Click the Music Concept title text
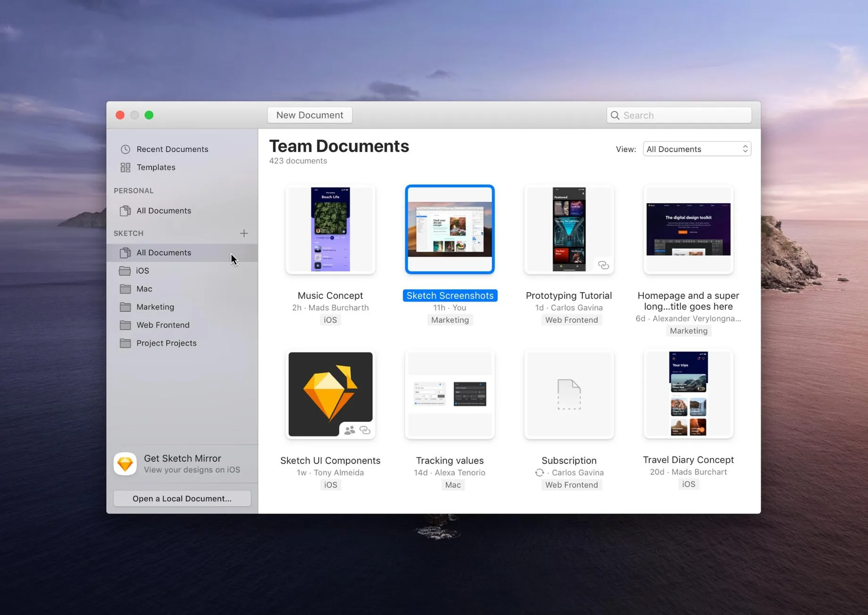 pos(330,295)
